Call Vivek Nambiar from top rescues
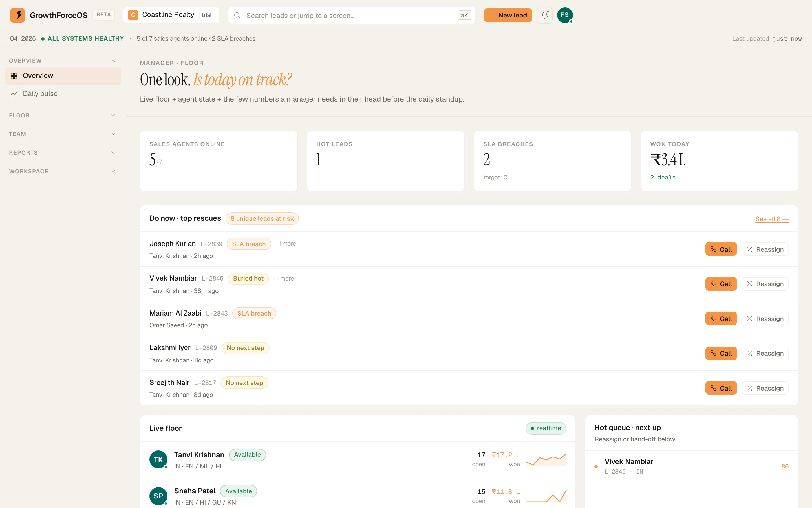 click(721, 284)
